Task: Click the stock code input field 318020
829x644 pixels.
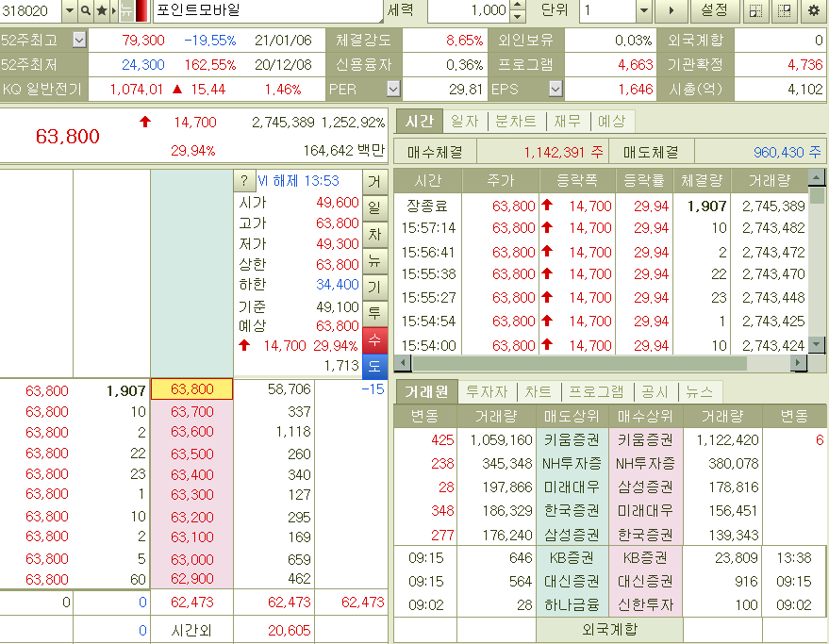Action: point(31,10)
